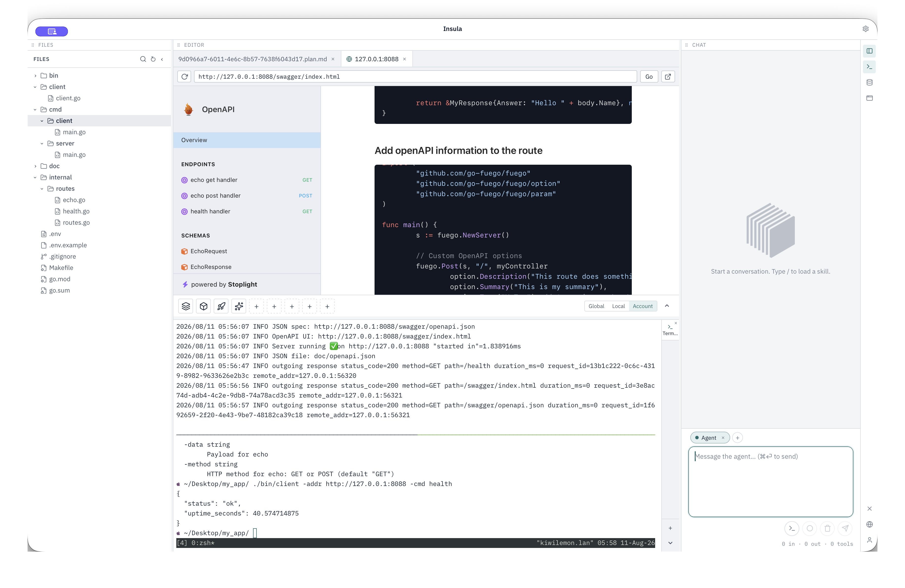Open Makefile in file tree
This screenshot has width=905, height=588.
coord(99,268)
